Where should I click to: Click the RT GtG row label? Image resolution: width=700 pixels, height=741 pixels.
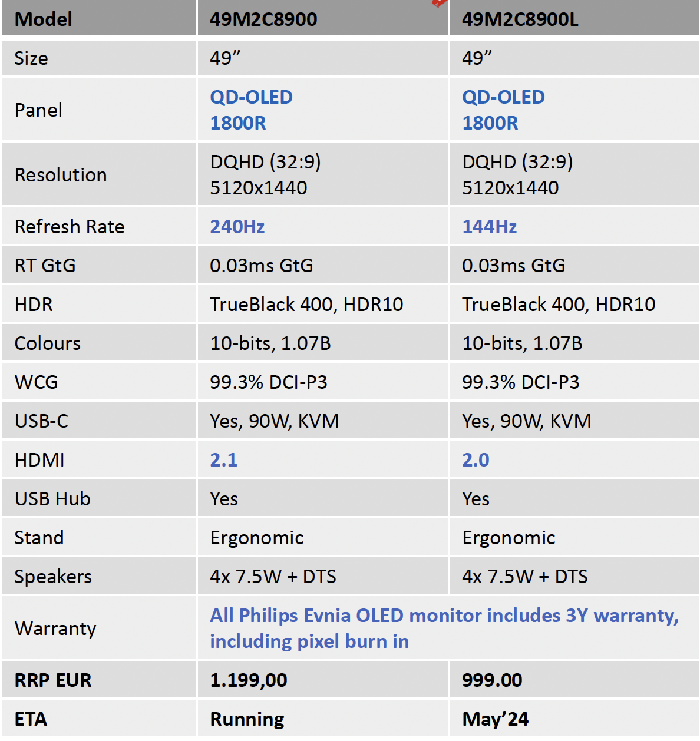45,266
